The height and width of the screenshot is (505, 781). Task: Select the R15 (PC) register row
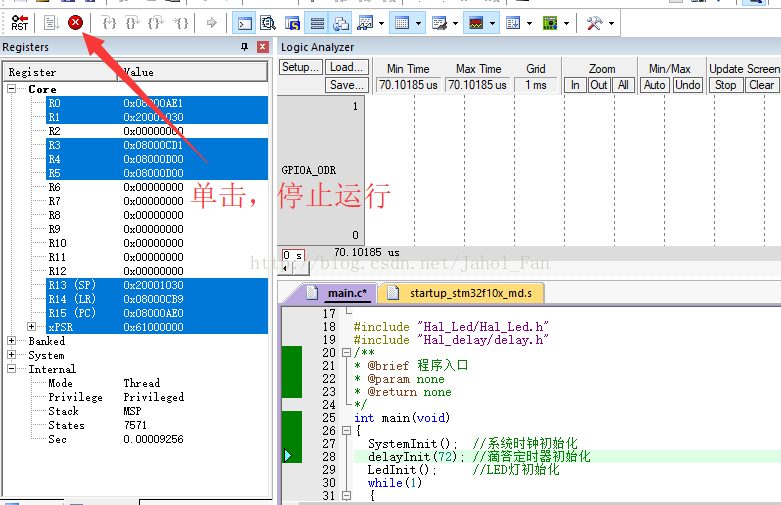(x=157, y=313)
